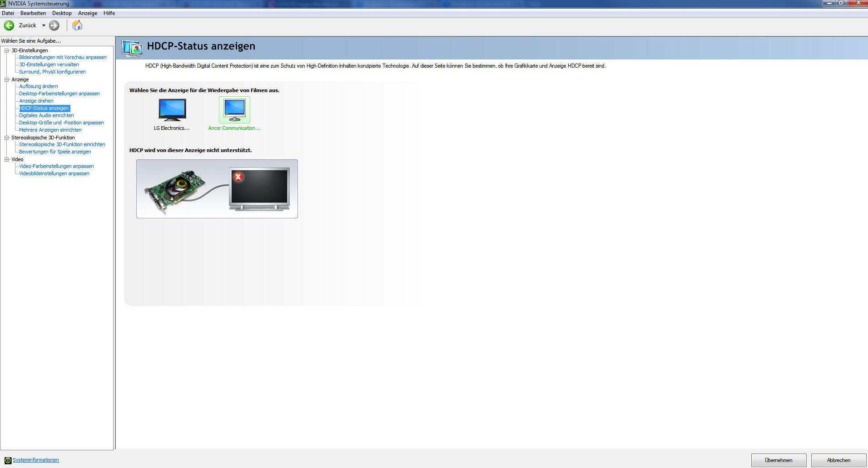Click the Anzeige category label in tree
The width and height of the screenshot is (868, 468).
point(20,79)
